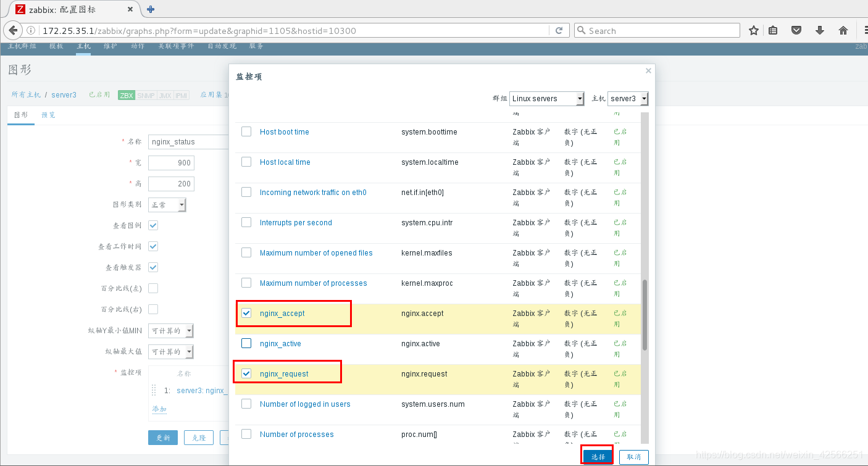Open the 纵轴最大值 dropdown
868x466 pixels.
[171, 352]
